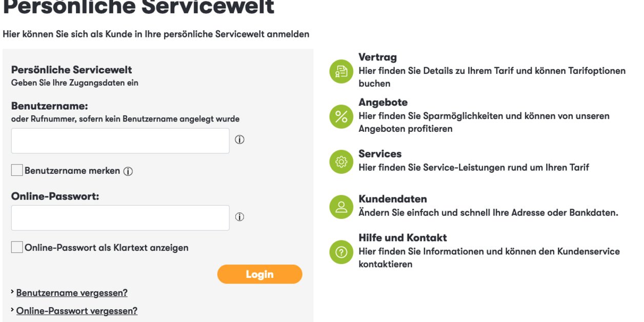The width and height of the screenshot is (644, 322).
Task: Select the Angebote percent icon
Action: pos(340,116)
